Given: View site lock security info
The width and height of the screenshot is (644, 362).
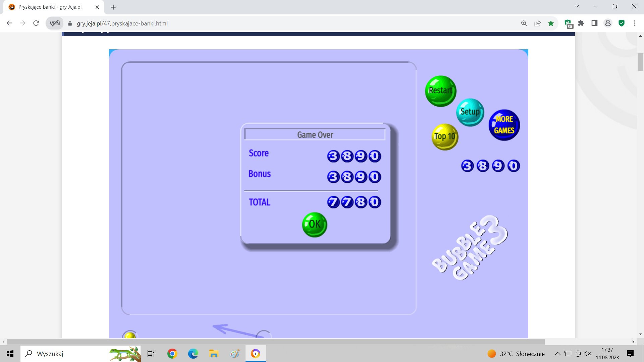Looking at the screenshot, I should pyautogui.click(x=70, y=23).
